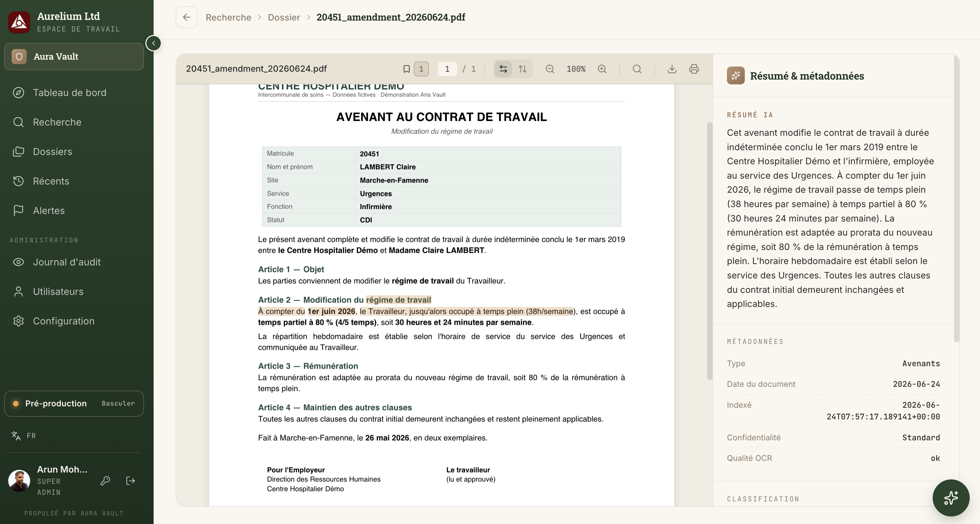Viewport: 980px width, 524px height.
Task: Open Dossiers in the sidebar
Action: click(52, 152)
